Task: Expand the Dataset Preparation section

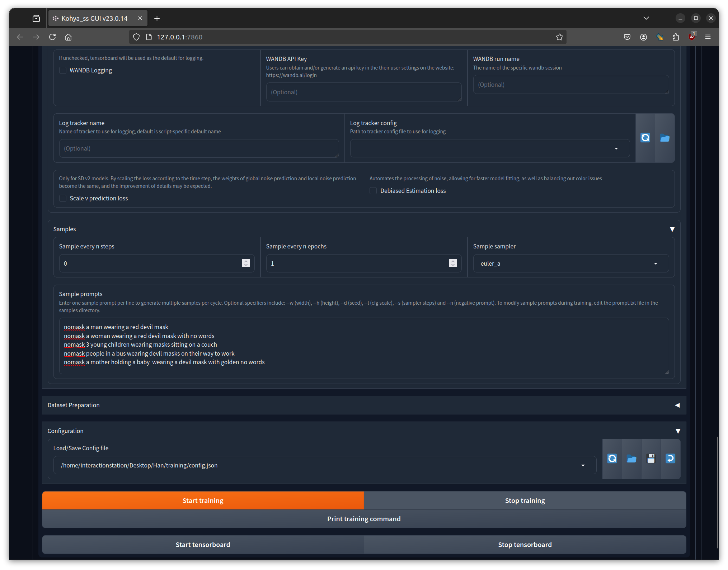Action: [677, 405]
